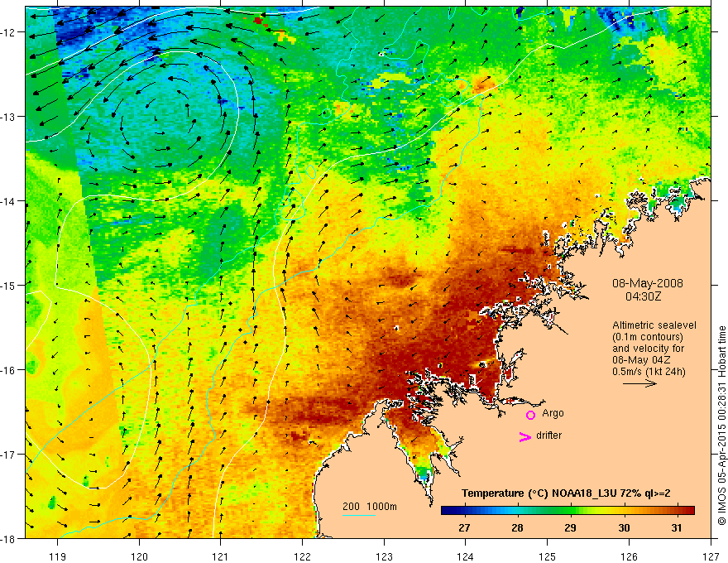The width and height of the screenshot is (728, 563).
Task: Click the temperature color bar
Action: (x=568, y=510)
